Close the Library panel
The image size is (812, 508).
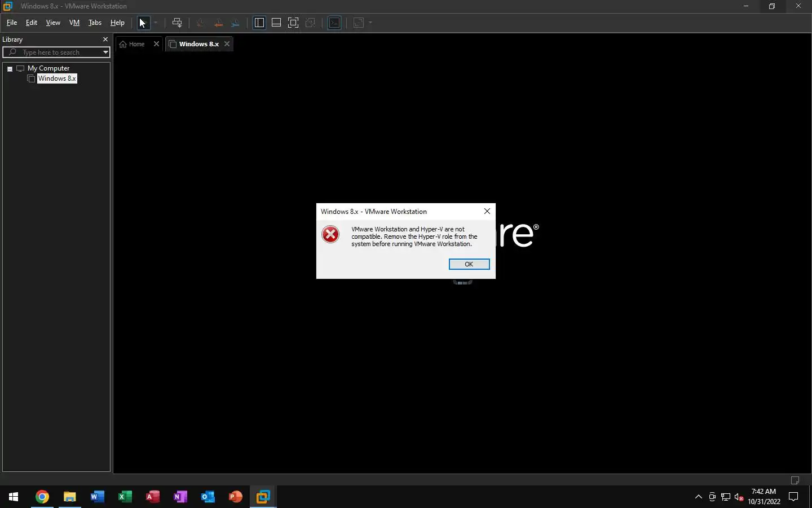[105, 40]
